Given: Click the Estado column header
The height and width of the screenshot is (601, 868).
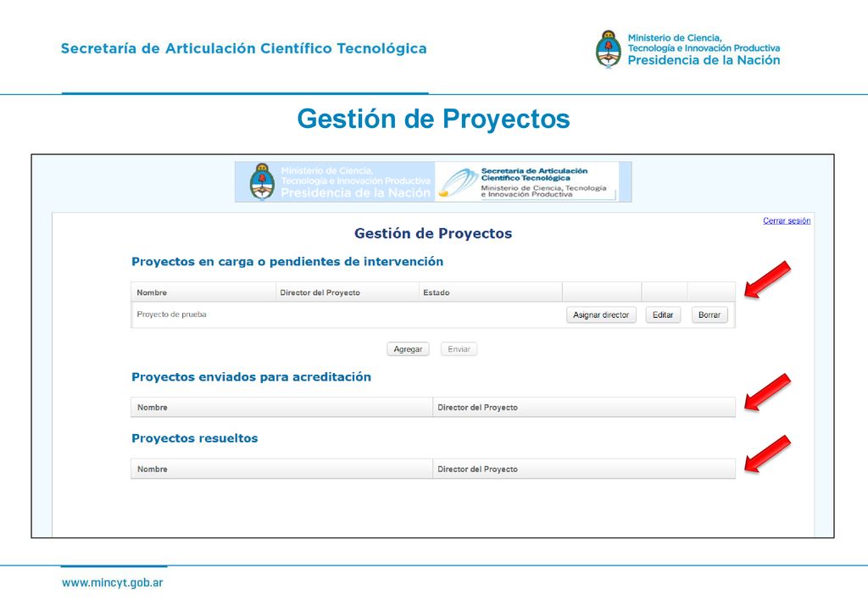Looking at the screenshot, I should [x=490, y=292].
